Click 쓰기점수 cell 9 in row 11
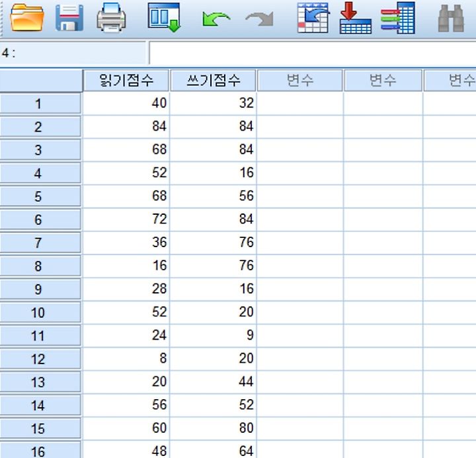This screenshot has height=458, width=476. click(x=213, y=336)
